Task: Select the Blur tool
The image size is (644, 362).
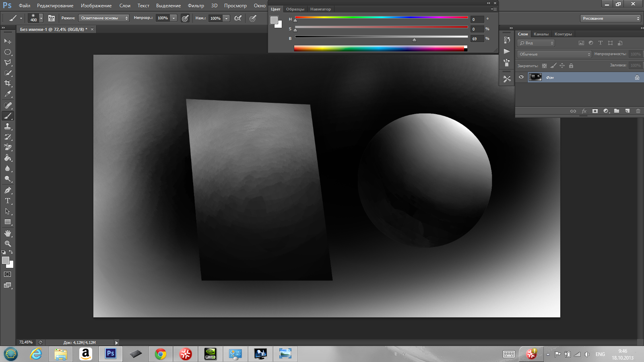Action: click(x=8, y=169)
